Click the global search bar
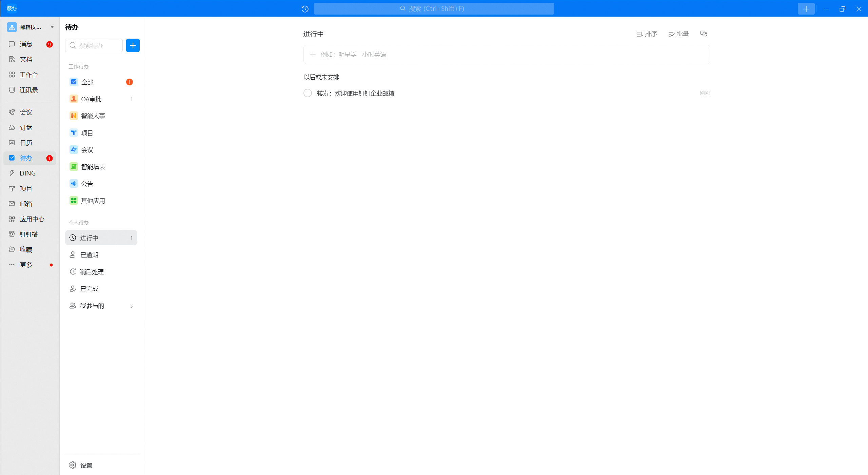This screenshot has height=475, width=868. [x=434, y=9]
